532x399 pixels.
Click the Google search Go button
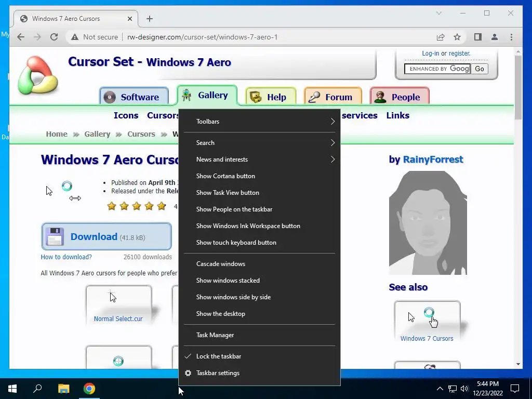tap(480, 69)
